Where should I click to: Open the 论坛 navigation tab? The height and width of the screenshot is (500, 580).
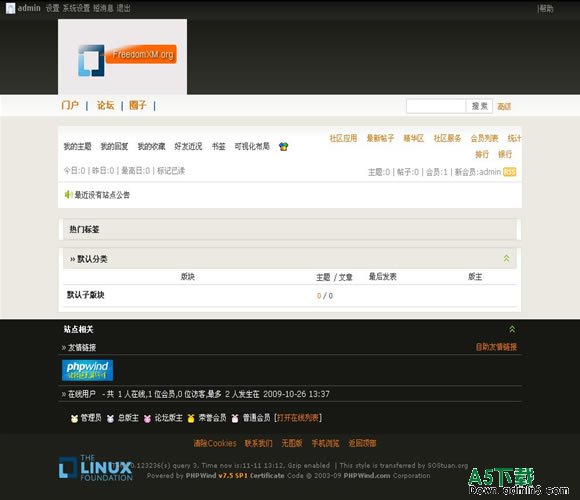pyautogui.click(x=105, y=105)
